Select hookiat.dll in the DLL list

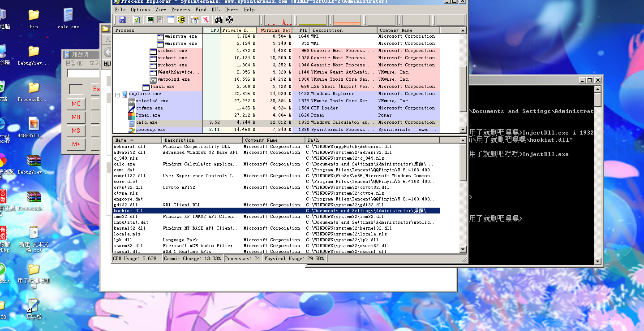point(276,210)
